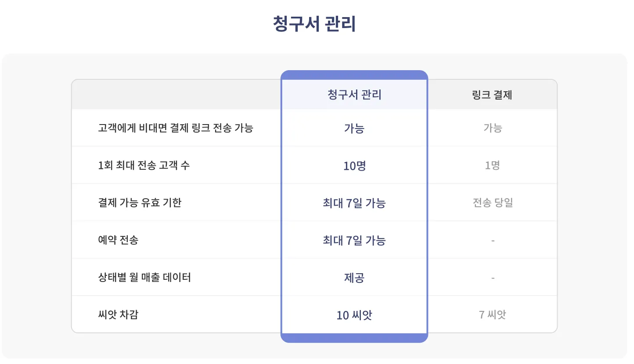Image resolution: width=634 pixels, height=364 pixels.
Task: Click the 씨앗 차감 row label
Action: point(118,315)
